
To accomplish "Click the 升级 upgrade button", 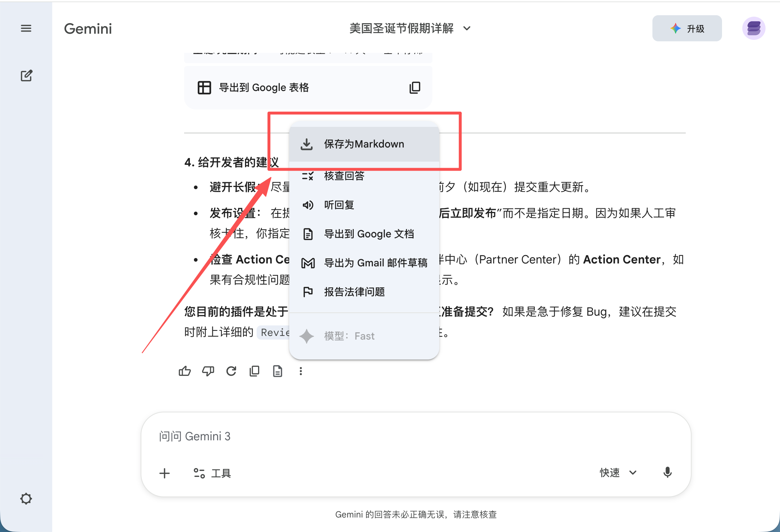I will click(687, 28).
